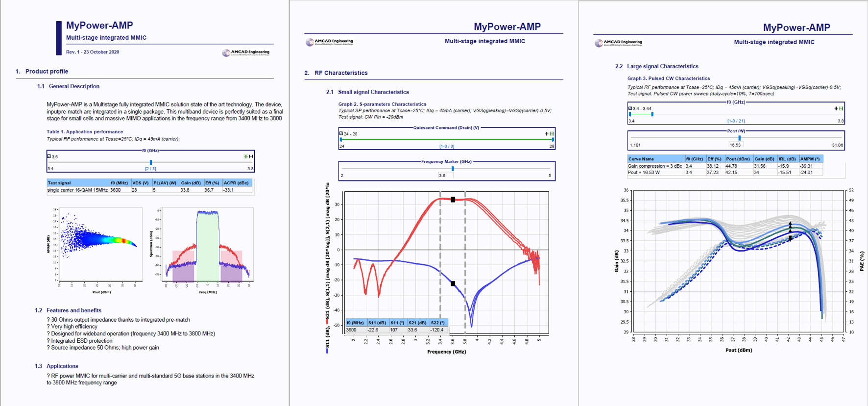Screen dimensions: 868x406
Task: Click the '-33.1' ACPR cell
Action: 237,190
